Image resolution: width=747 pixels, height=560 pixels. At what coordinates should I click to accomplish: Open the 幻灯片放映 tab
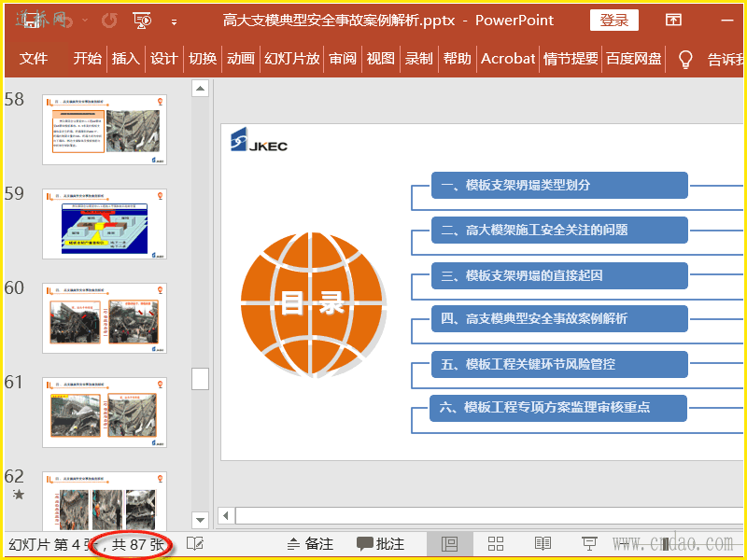(291, 59)
